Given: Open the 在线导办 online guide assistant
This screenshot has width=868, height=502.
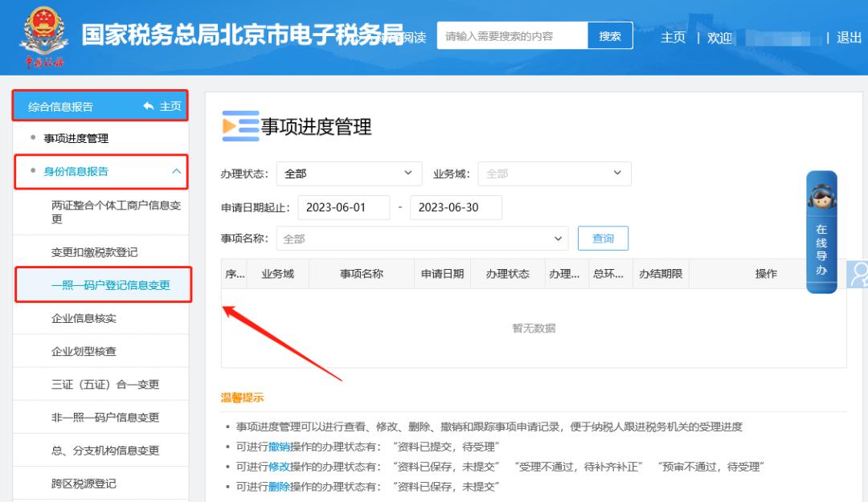Looking at the screenshot, I should pos(821,237).
